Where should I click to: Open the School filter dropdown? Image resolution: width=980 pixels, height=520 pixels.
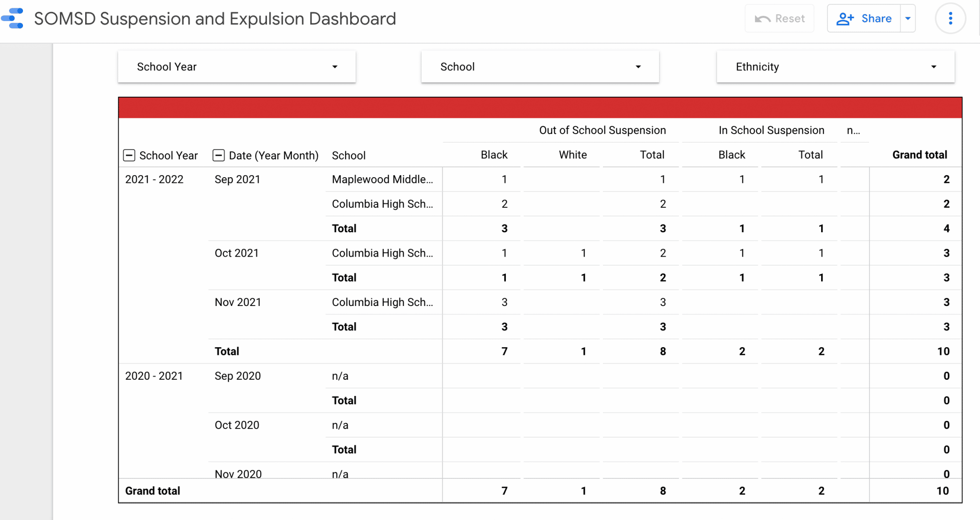click(540, 67)
